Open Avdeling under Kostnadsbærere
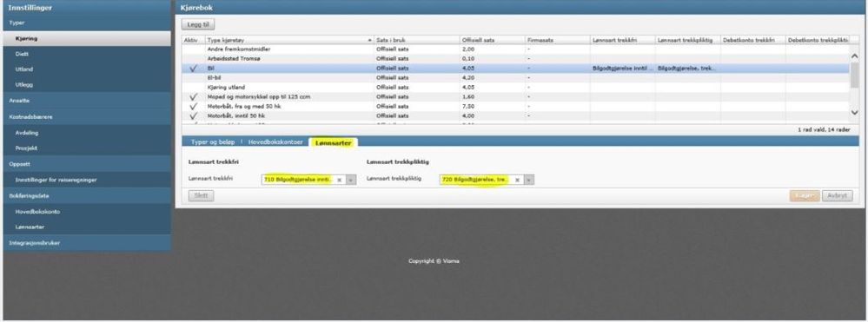 point(87,133)
